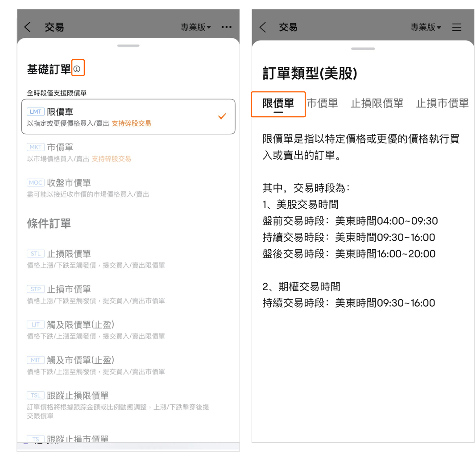The height and width of the screenshot is (461, 476).
Task: Switch to the 止損限價單 tab
Action: point(377,103)
